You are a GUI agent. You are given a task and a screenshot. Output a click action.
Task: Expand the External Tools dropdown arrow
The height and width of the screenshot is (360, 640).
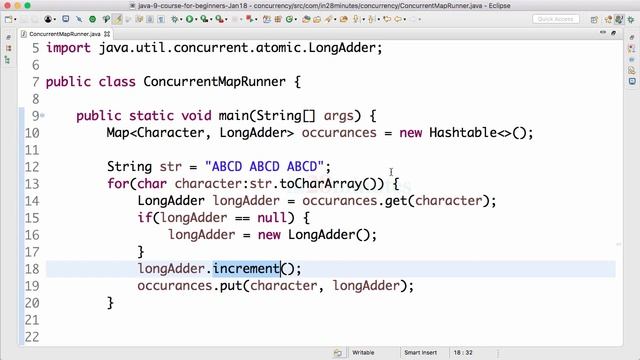[226, 19]
